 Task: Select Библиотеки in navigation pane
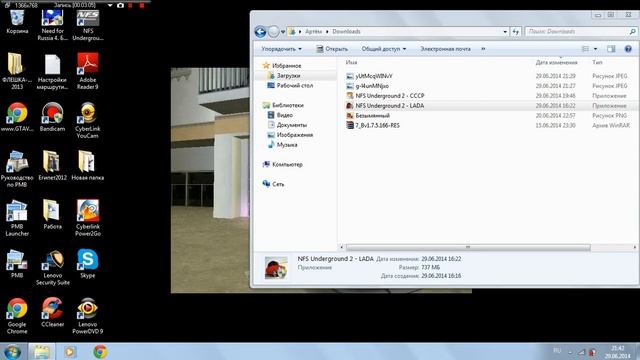283,105
